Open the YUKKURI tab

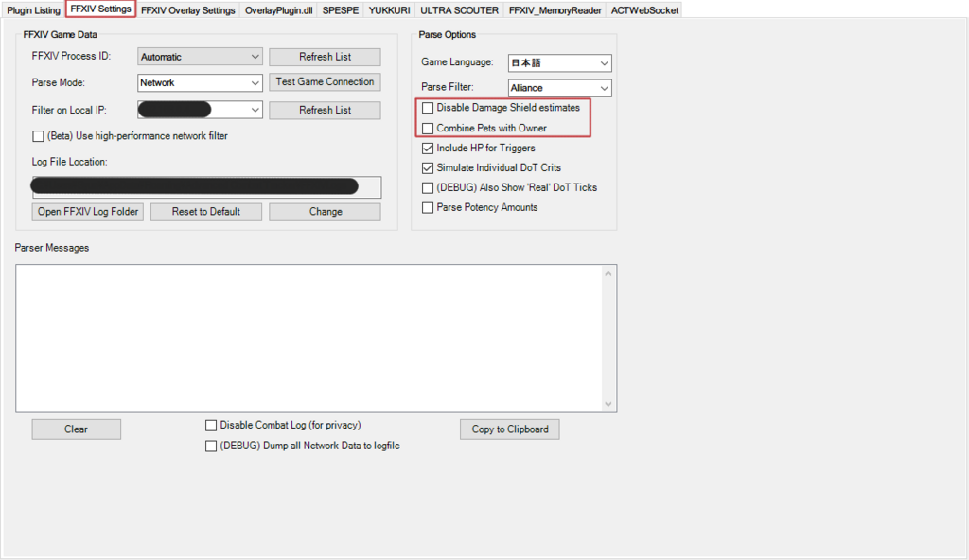389,10
